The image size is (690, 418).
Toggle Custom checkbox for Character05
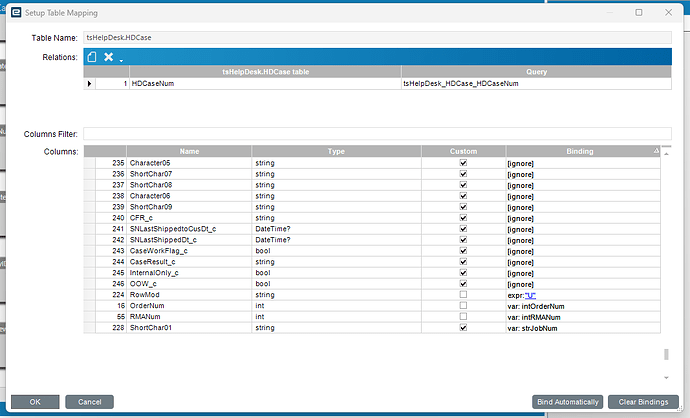point(463,163)
